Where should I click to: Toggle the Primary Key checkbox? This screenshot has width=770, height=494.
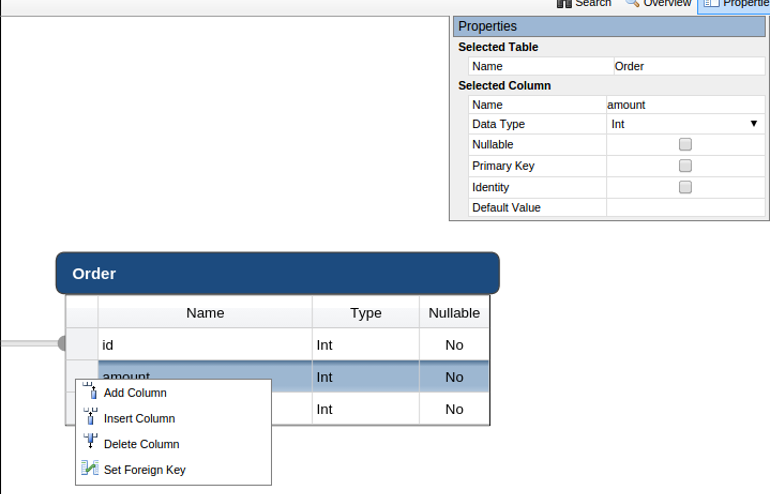pos(685,166)
